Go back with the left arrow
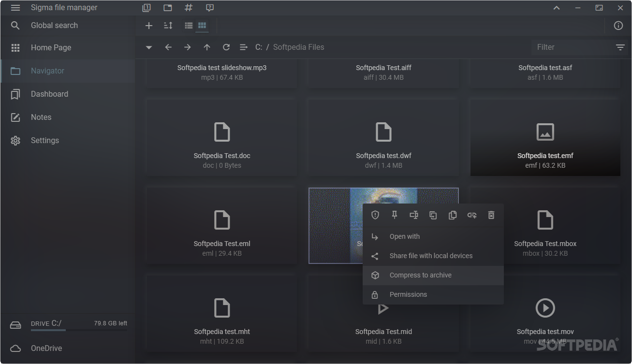Image resolution: width=632 pixels, height=364 pixels. click(168, 47)
